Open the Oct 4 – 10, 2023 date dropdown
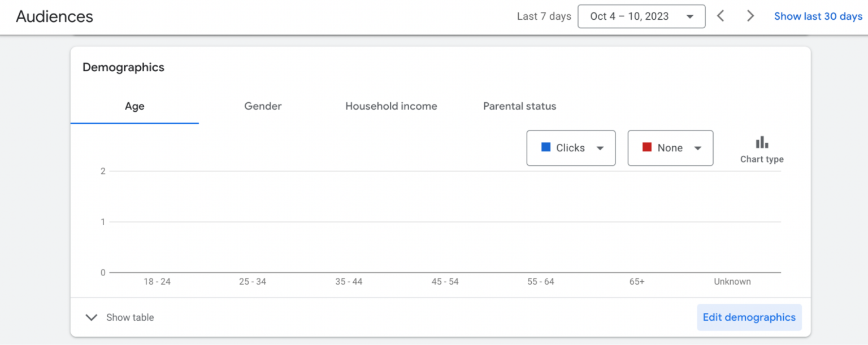This screenshot has width=868, height=345. [641, 16]
